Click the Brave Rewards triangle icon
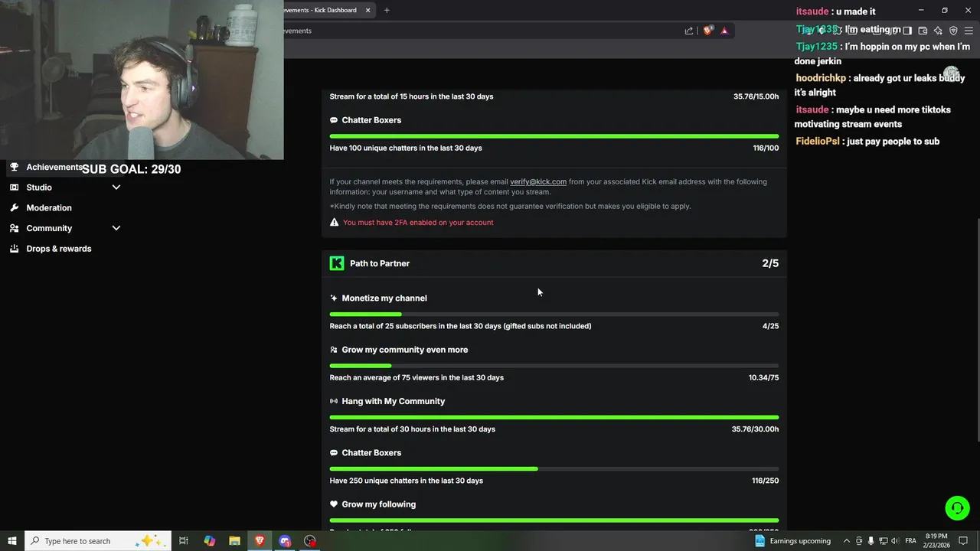The height and width of the screenshot is (551, 980). click(x=724, y=31)
